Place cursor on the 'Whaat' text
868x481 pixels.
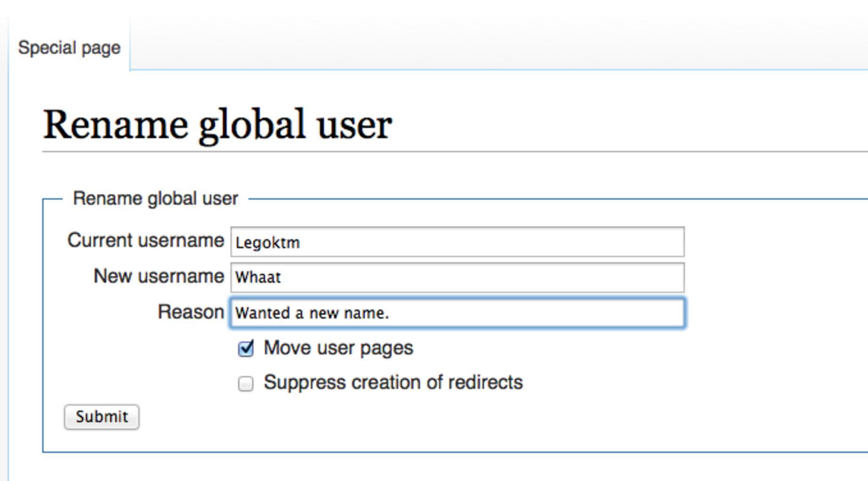[258, 278]
